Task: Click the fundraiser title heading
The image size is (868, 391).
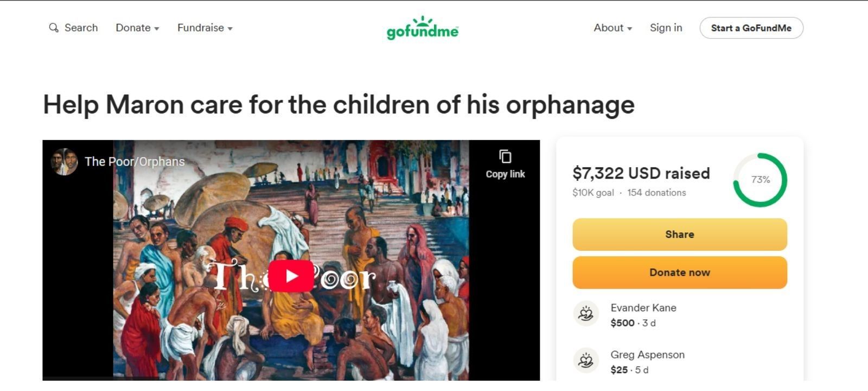Action: 339,105
